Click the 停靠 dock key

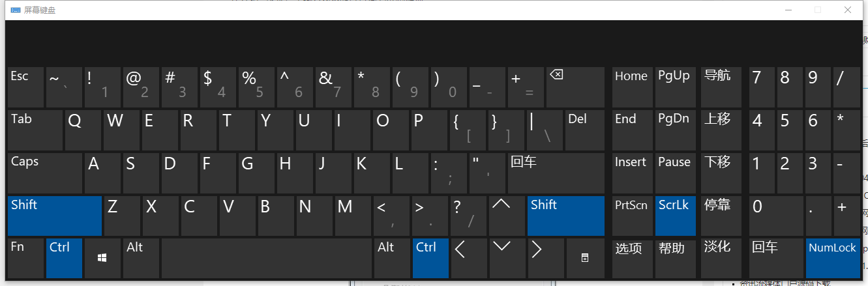pos(721,215)
